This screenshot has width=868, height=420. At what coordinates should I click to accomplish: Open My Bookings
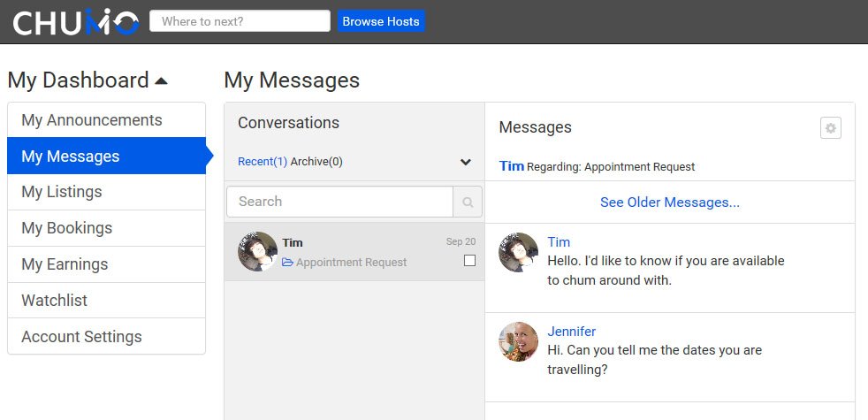106,228
